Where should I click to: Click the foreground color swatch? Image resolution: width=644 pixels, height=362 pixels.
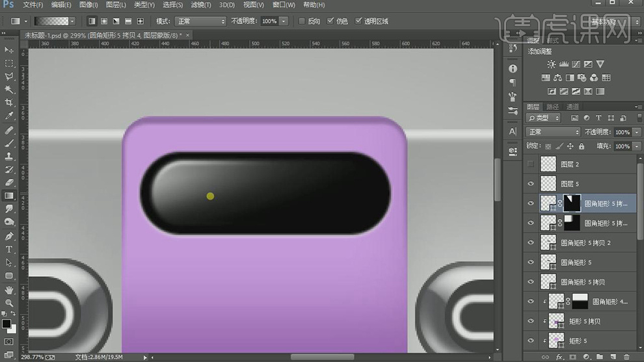tap(6, 324)
